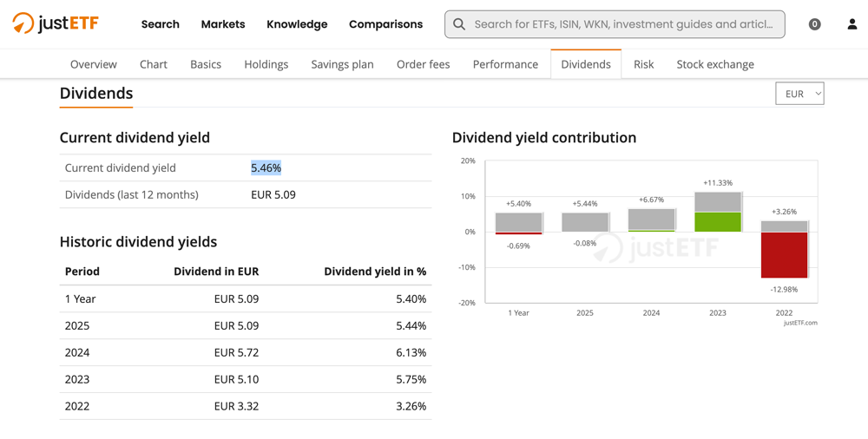Click the red 2022 bar in chart
868x439 pixels.
784,254
